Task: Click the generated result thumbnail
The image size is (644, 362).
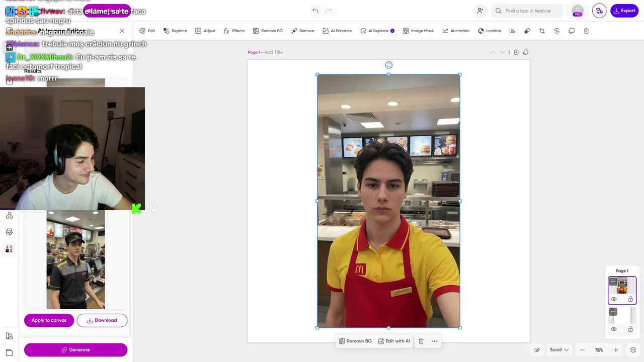Action: (75, 259)
